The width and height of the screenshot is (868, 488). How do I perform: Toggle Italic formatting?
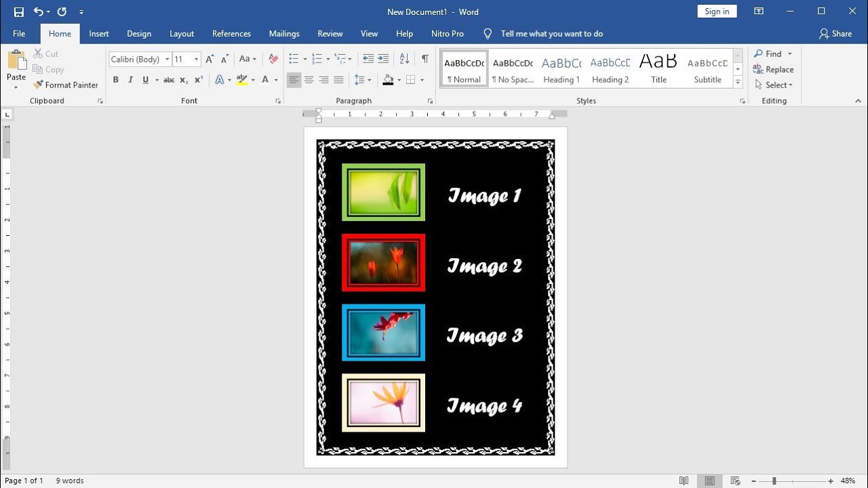click(130, 80)
